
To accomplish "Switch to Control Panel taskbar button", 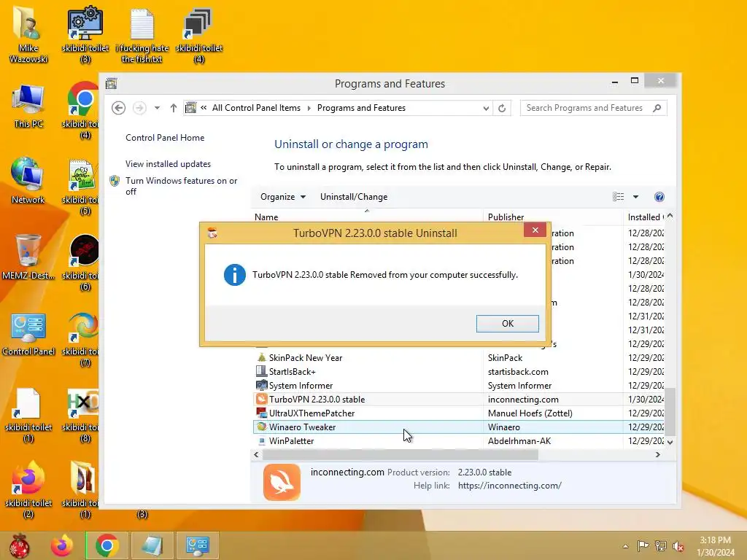I will (x=197, y=545).
